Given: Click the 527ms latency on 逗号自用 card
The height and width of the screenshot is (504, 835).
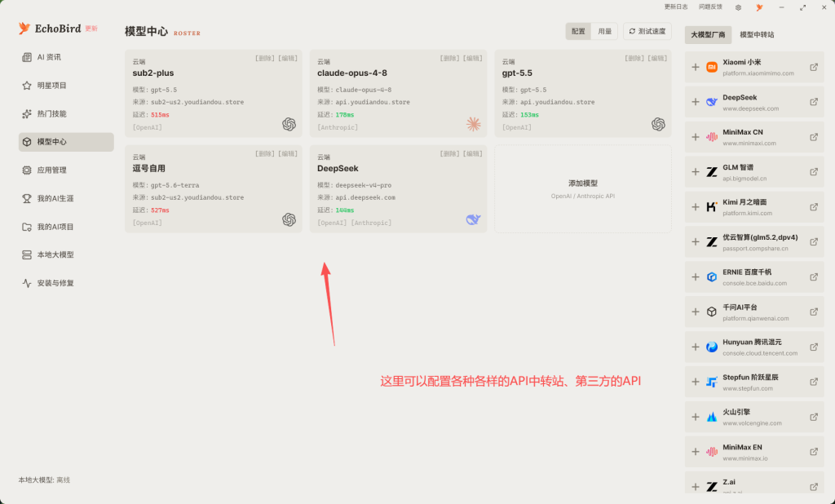Looking at the screenshot, I should coord(160,210).
